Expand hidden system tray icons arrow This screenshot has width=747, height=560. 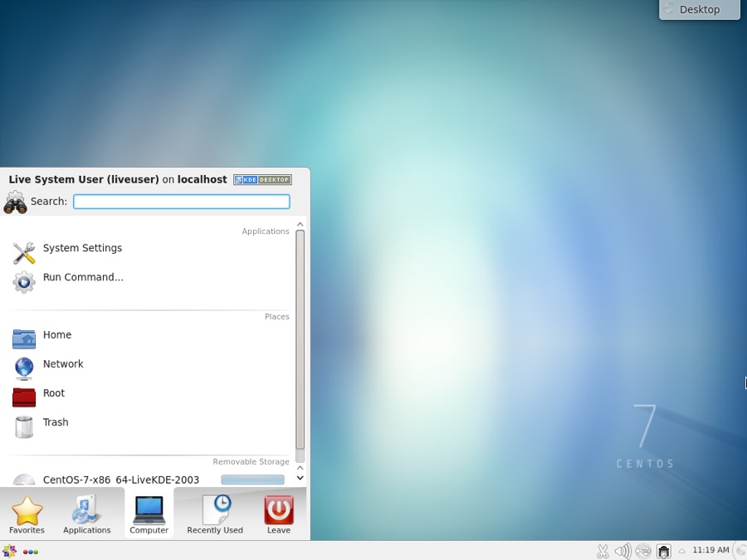pyautogui.click(x=681, y=551)
